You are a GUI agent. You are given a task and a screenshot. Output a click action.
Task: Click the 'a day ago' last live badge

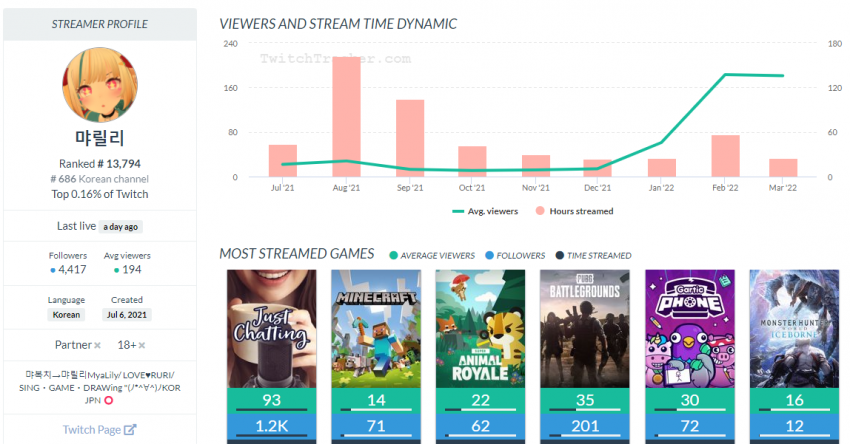tap(121, 227)
